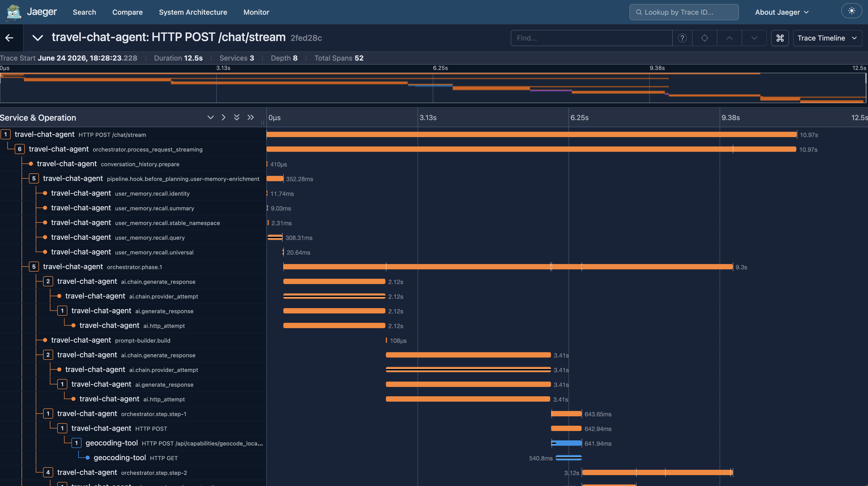Viewport: 868px width, 486px height.
Task: Click the 3.12s step-2 span bar
Action: pyautogui.click(x=657, y=473)
